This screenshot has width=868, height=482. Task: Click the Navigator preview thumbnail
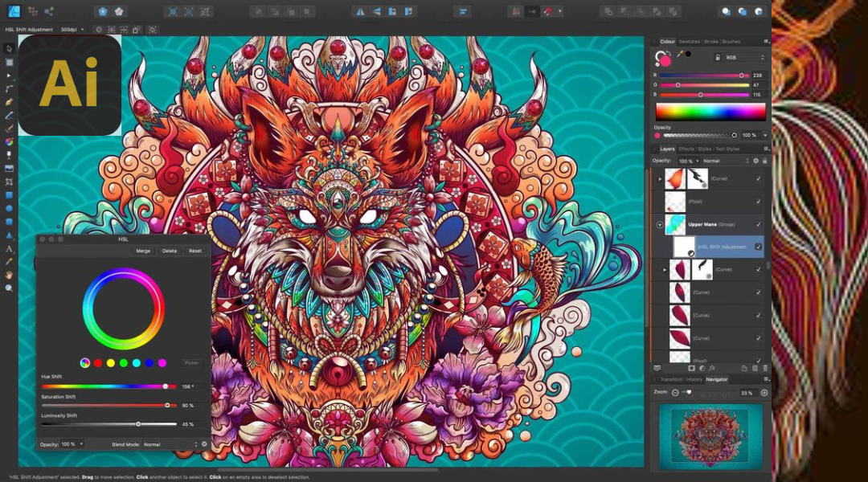point(710,437)
